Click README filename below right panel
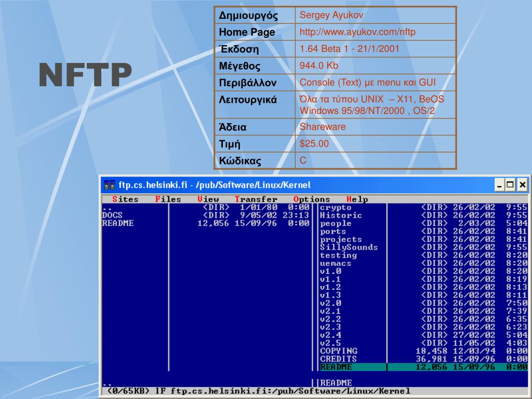The width and height of the screenshot is (532, 399). click(x=336, y=383)
